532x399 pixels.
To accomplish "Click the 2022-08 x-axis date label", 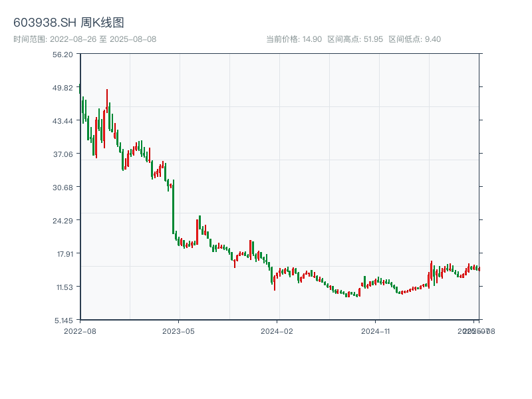I will tap(80, 331).
